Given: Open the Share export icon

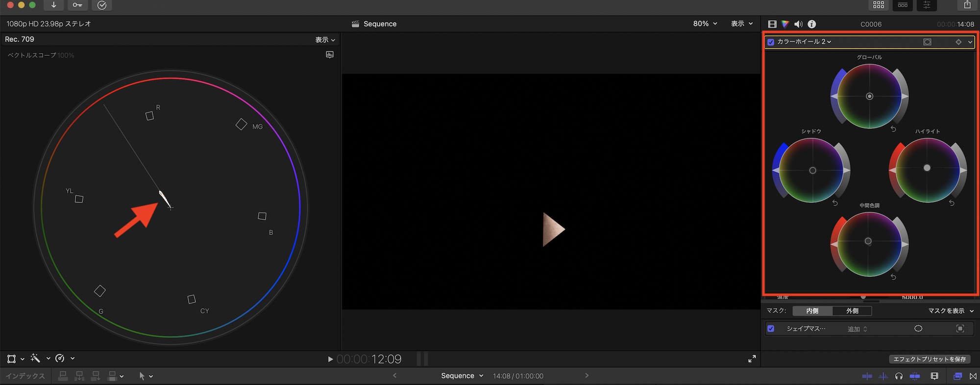Looking at the screenshot, I should [x=967, y=5].
